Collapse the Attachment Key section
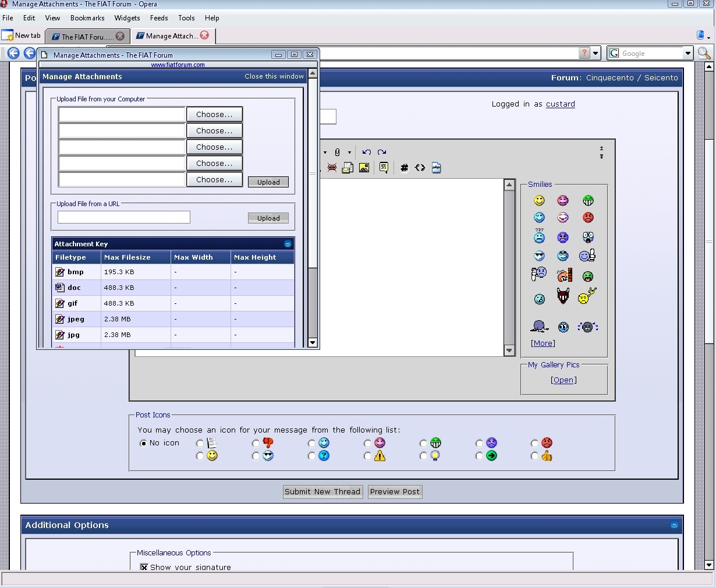The image size is (716, 588). [288, 244]
